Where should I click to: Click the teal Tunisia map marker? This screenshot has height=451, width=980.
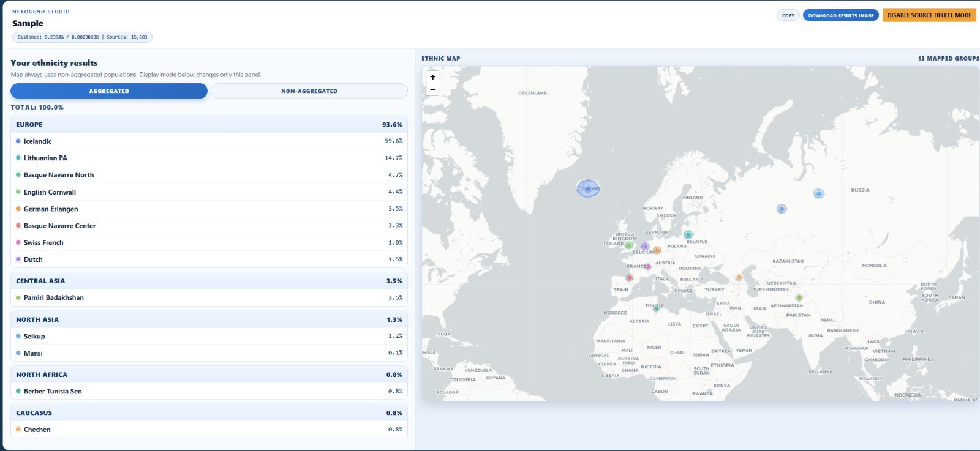click(656, 308)
